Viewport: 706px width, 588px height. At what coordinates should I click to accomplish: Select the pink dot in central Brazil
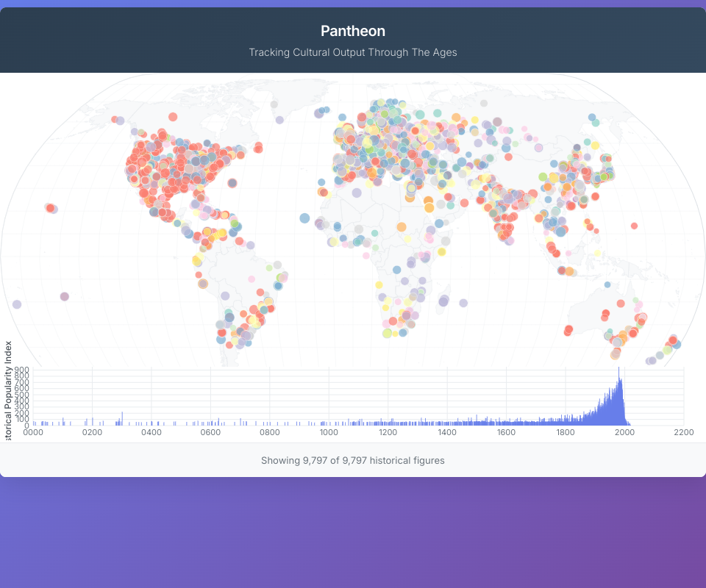(252, 279)
